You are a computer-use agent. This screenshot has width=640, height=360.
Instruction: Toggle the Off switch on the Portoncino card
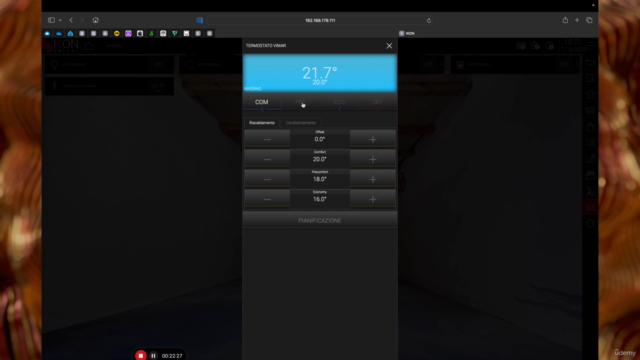click(x=564, y=64)
